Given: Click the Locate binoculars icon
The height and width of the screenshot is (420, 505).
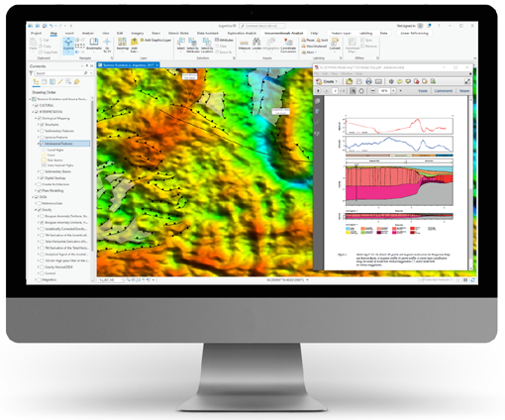Looking at the screenshot, I should point(256,44).
